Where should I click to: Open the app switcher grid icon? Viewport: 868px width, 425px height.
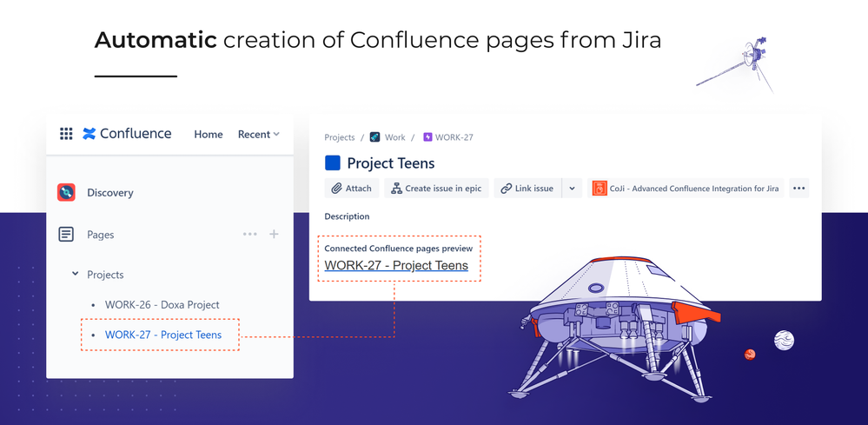point(66,134)
